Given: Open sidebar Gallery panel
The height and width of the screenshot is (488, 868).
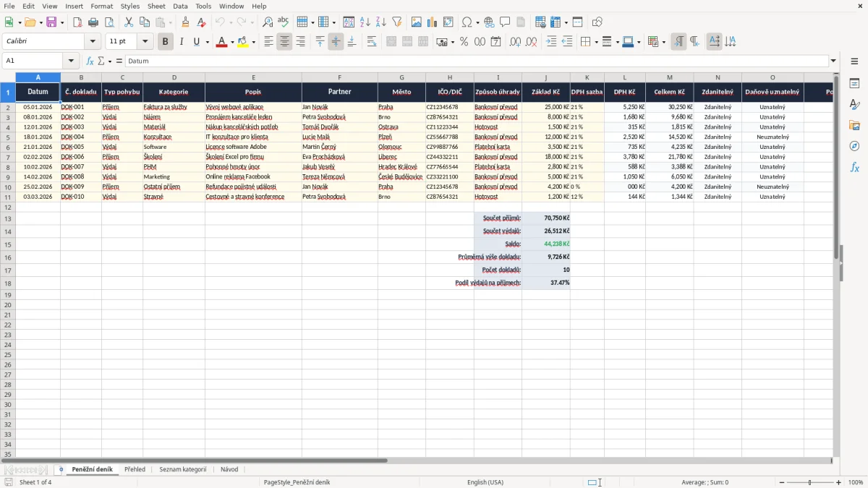Looking at the screenshot, I should click(854, 126).
